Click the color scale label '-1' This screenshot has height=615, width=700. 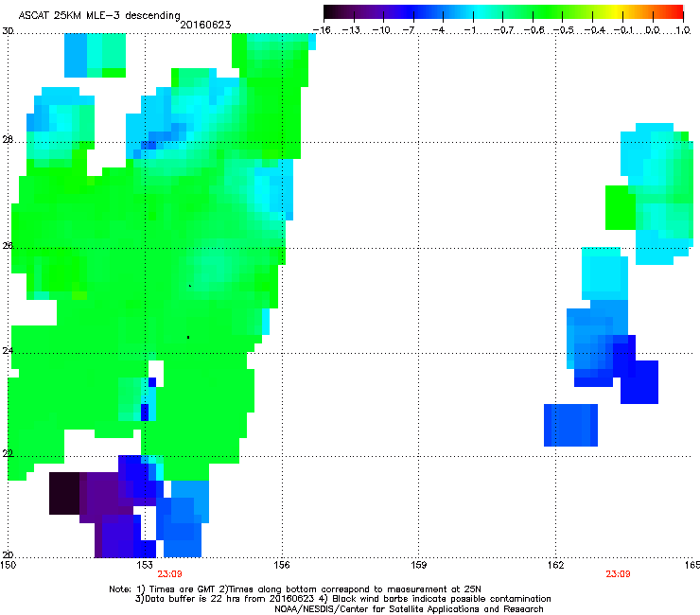[469, 30]
